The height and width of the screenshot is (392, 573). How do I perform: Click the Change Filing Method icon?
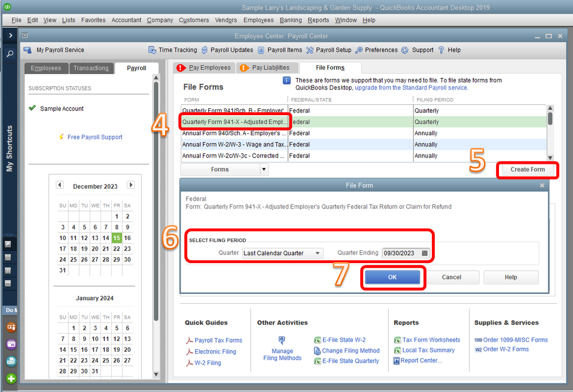[x=317, y=351]
